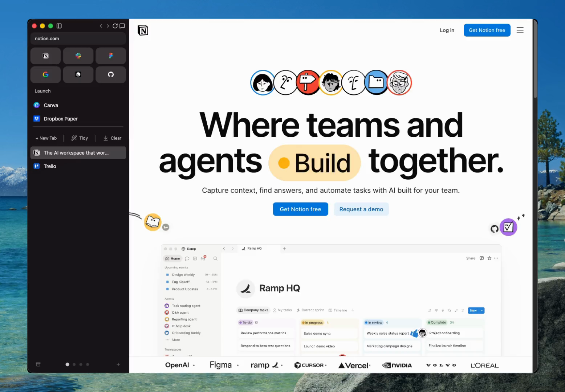The width and height of the screenshot is (565, 392).
Task: Click the ramp logo in the customer strip
Action: click(265, 365)
